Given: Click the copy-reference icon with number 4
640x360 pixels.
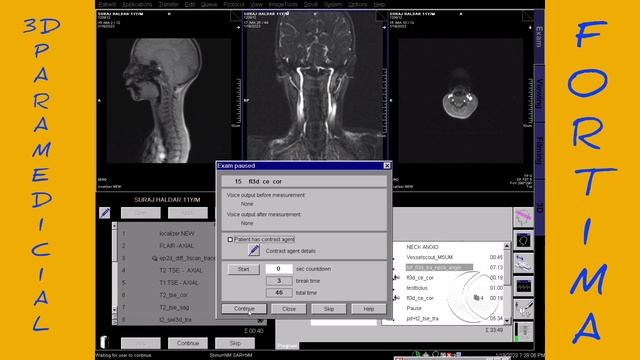Looking at the screenshot, I should 478,298.
